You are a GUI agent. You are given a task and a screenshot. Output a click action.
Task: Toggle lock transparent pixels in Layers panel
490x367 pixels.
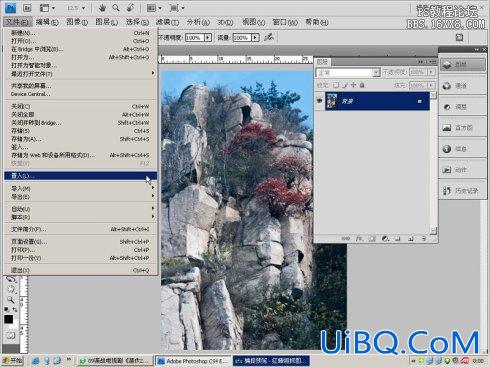(336, 85)
